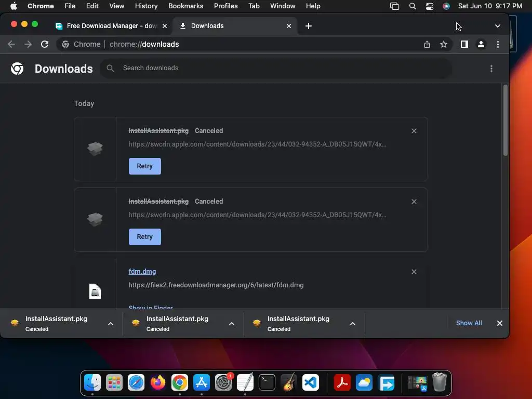This screenshot has height=399, width=532.
Task: Open the Trash in the Dock
Action: pos(440,382)
